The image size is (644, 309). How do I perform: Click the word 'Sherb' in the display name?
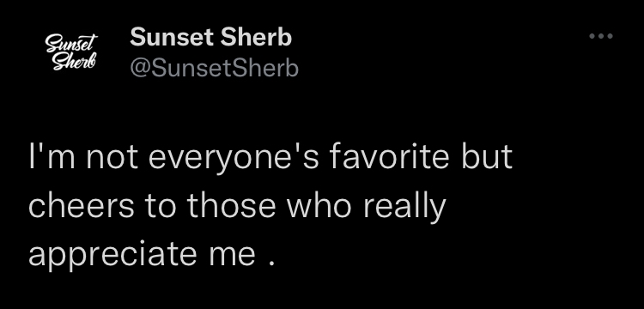[256, 38]
